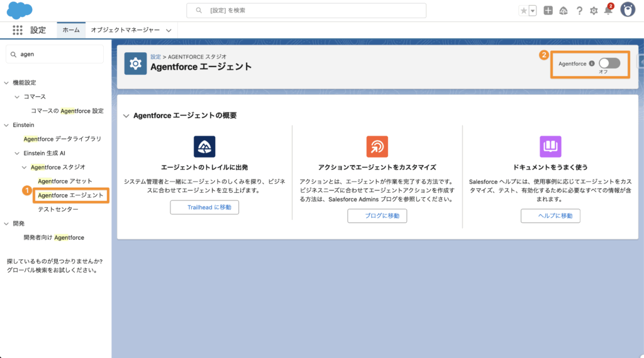Click the global actions plus icon

tap(548, 10)
